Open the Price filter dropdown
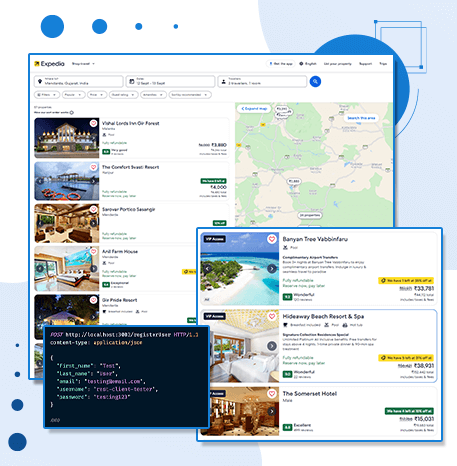This screenshot has height=466, width=457. click(x=97, y=95)
